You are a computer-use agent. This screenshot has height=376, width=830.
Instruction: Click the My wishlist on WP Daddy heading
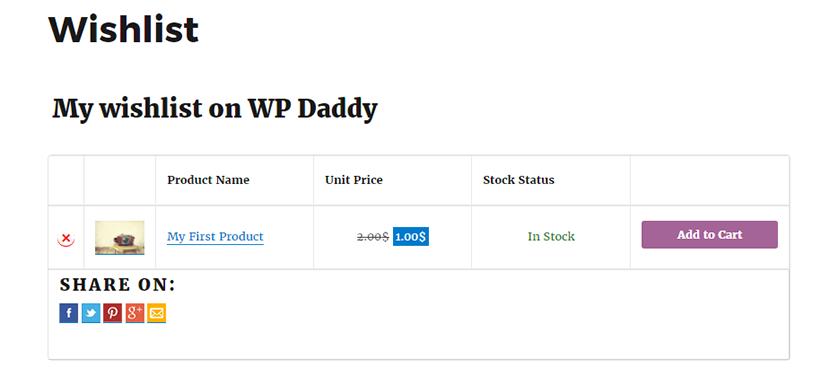click(x=215, y=109)
